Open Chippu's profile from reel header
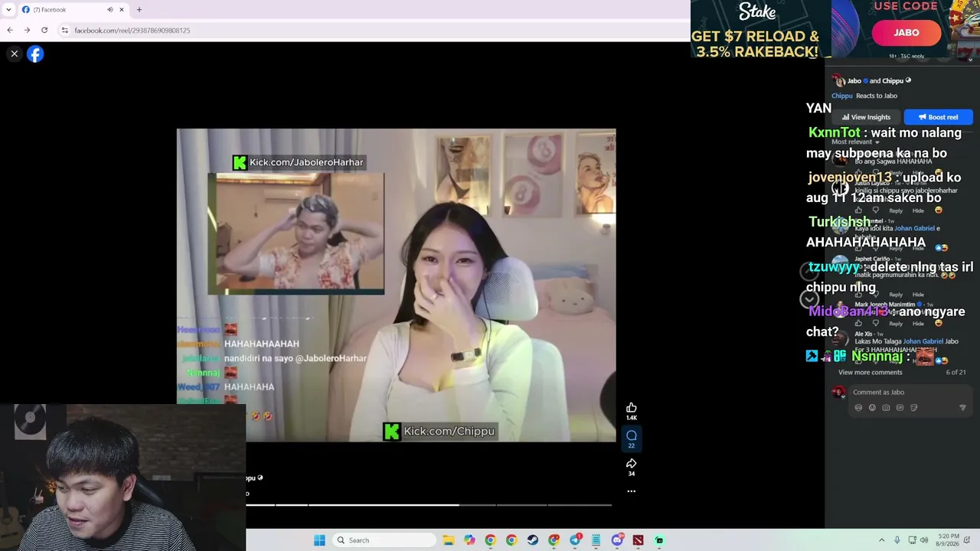Screen dimensions: 980x551 (893, 80)
